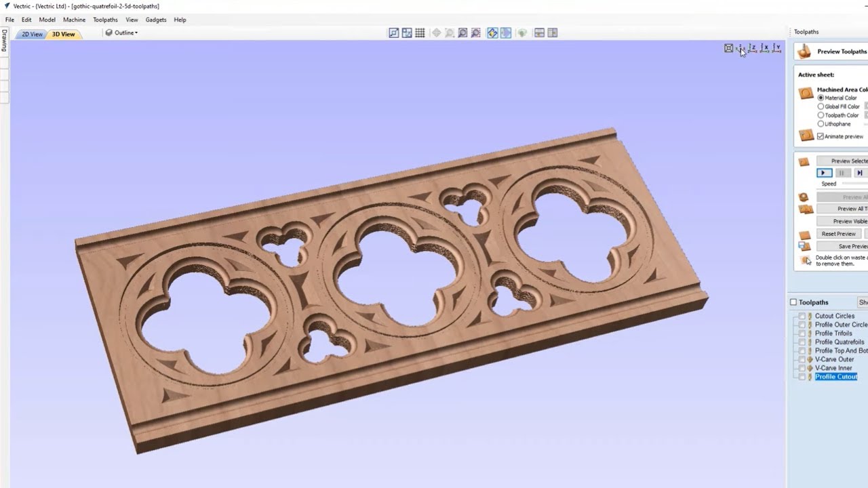Open the File menu
The image size is (868, 488).
9,20
